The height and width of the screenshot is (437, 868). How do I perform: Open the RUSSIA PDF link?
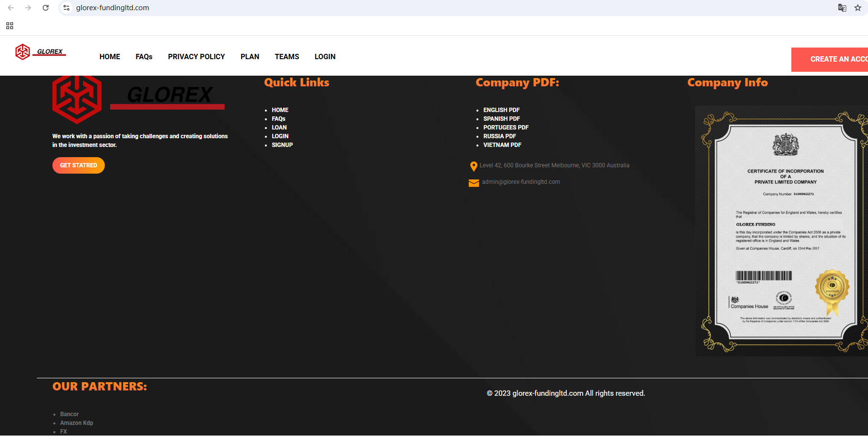click(500, 136)
